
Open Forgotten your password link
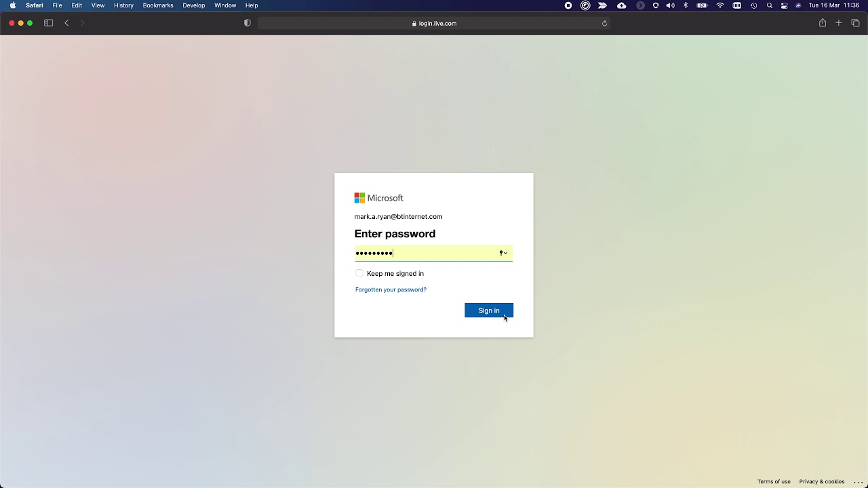pyautogui.click(x=391, y=289)
